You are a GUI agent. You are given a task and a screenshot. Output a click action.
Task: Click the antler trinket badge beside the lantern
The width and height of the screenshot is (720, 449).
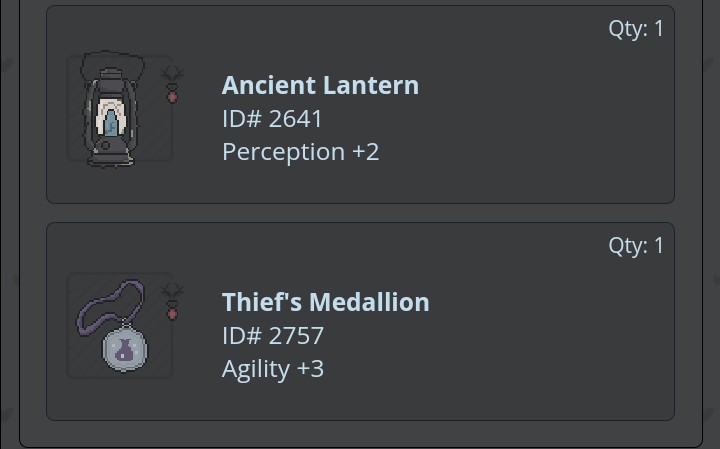click(172, 85)
